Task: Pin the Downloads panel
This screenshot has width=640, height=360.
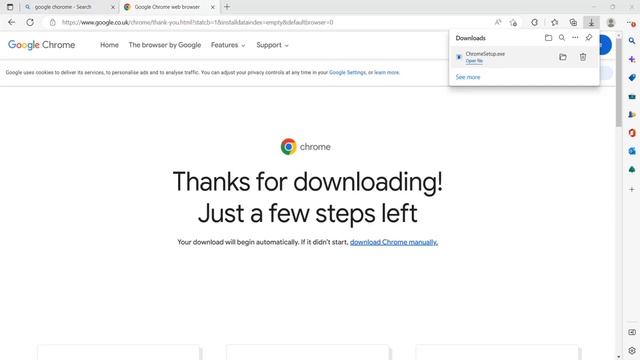Action: click(588, 38)
